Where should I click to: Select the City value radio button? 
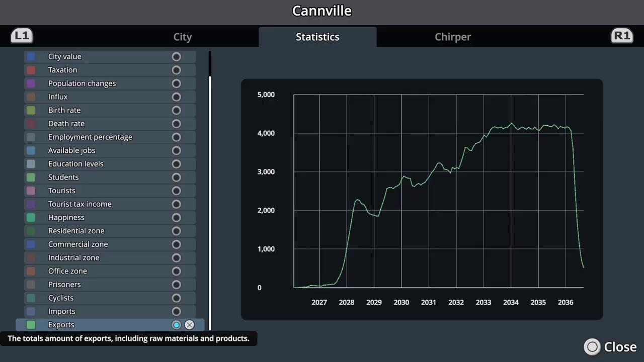pyautogui.click(x=176, y=57)
